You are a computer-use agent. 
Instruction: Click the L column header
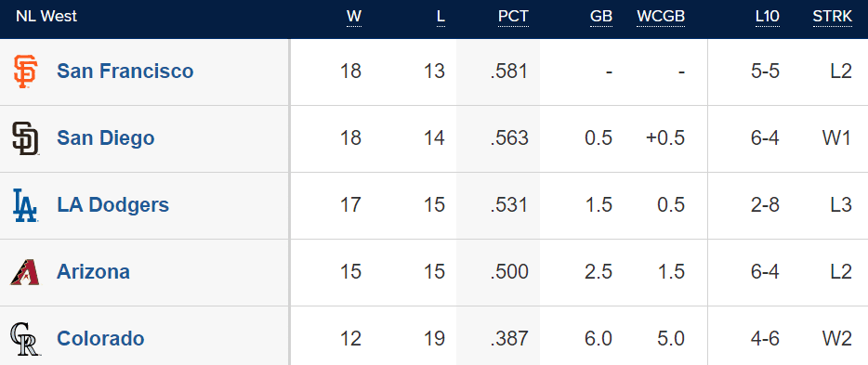tap(441, 17)
